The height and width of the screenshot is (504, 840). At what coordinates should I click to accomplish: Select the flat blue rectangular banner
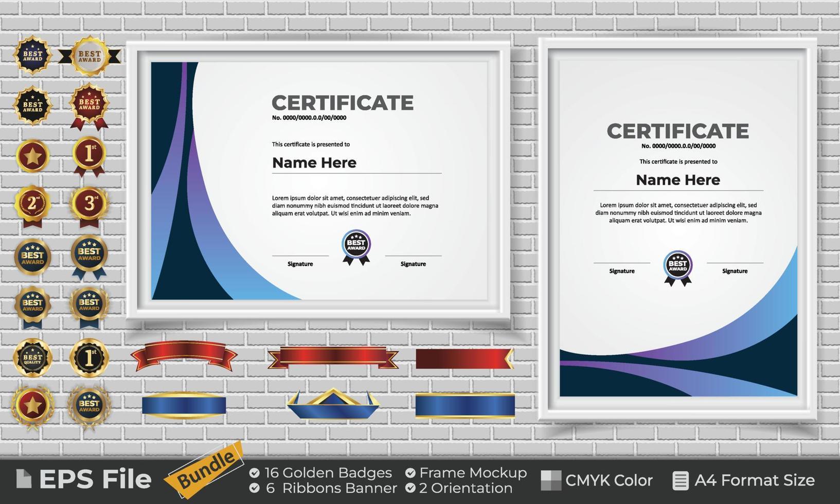[465, 405]
